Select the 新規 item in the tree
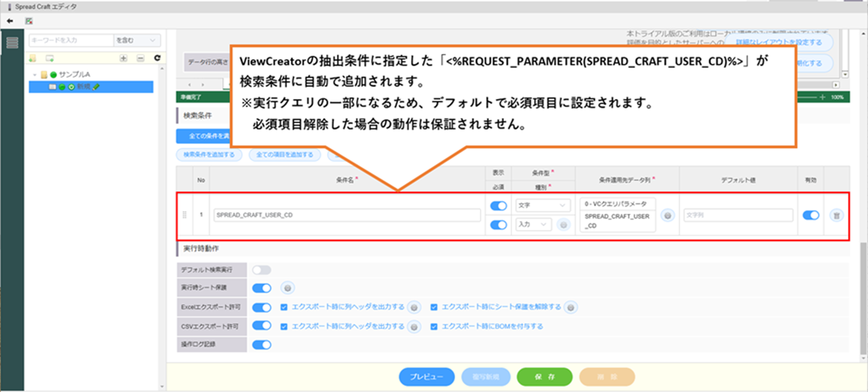 (84, 87)
